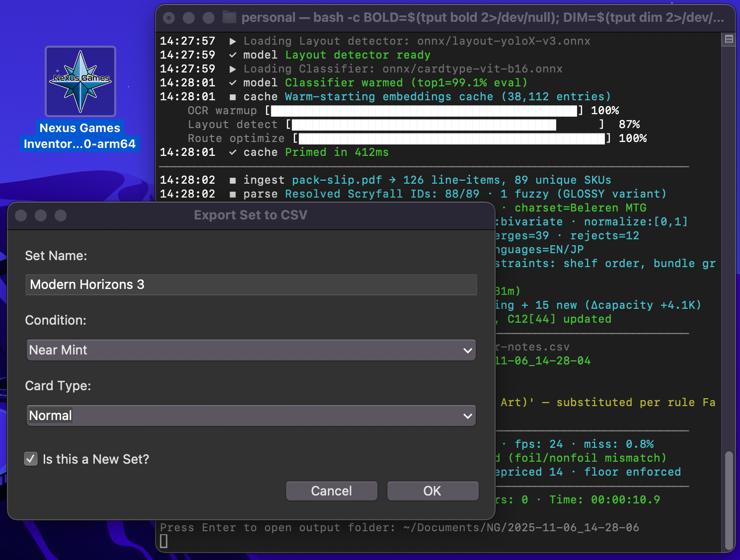Zoom the terminal window to full size
The width and height of the screenshot is (740, 560).
tap(209, 18)
